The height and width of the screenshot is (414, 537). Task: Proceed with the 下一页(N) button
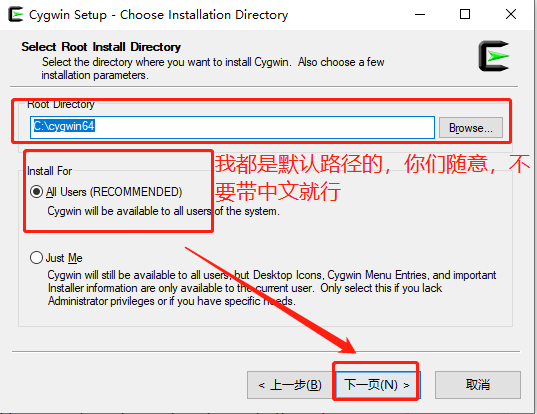tap(376, 385)
